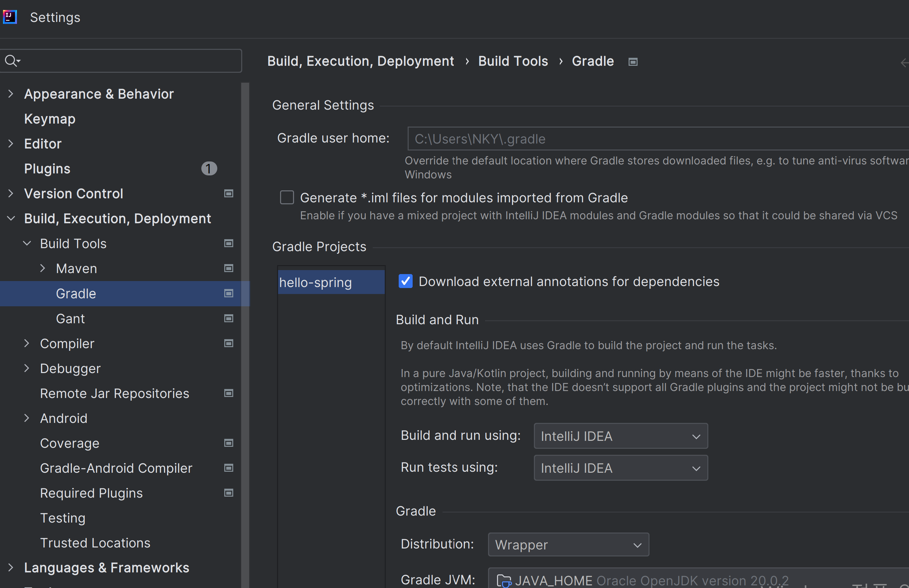Open the Gradle JVM selector
909x588 pixels.
pyautogui.click(x=699, y=578)
